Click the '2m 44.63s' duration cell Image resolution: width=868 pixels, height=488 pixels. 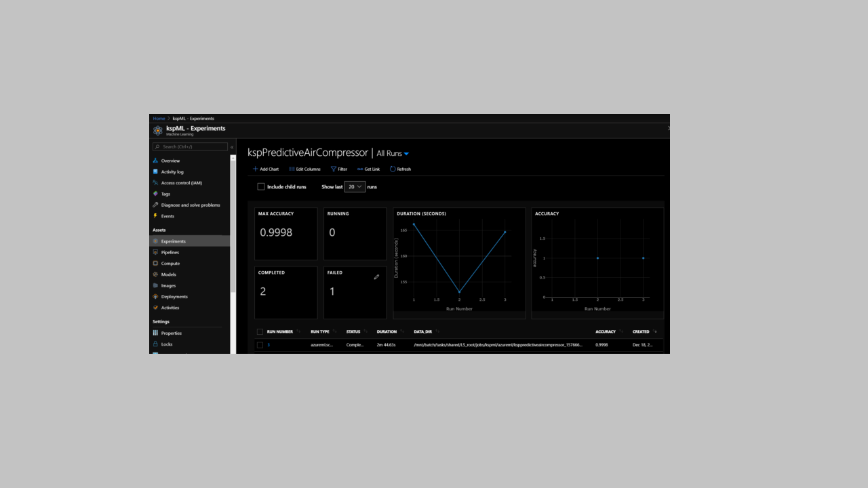[386, 345]
